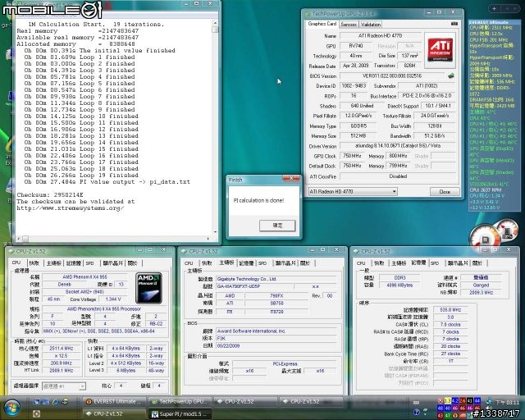The height and width of the screenshot is (420, 525).
Task: Click the 'Checksum: 2950214E' line
Action: 50,195
